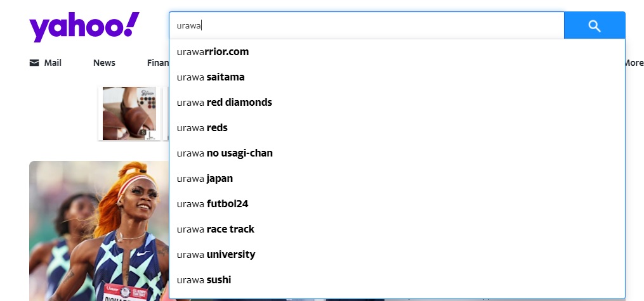Select the "urawa reds" suggestion

202,128
